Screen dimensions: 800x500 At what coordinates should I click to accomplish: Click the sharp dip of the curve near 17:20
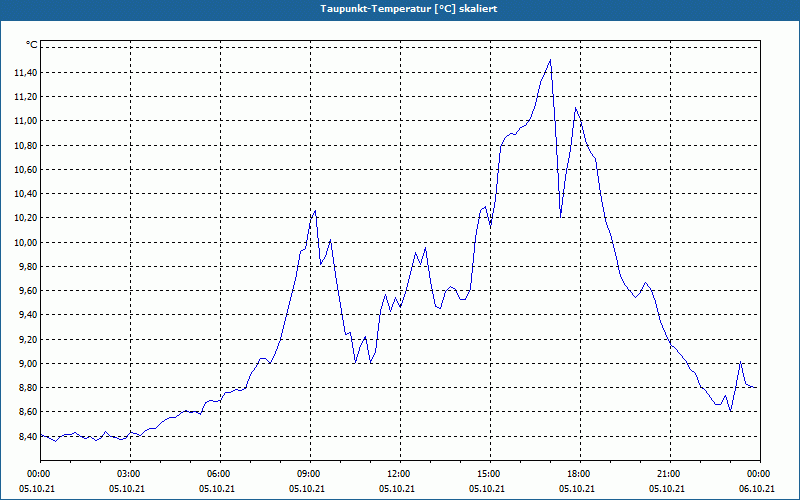pos(561,217)
